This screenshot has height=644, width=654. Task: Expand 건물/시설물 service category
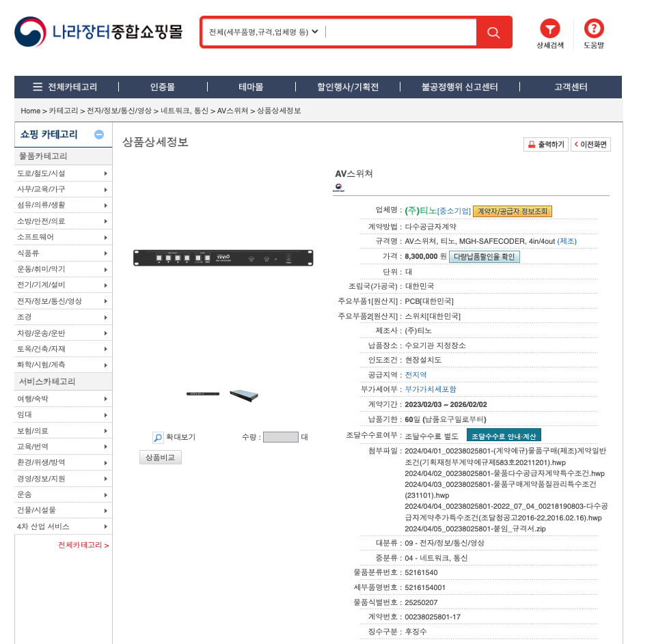(x=63, y=511)
